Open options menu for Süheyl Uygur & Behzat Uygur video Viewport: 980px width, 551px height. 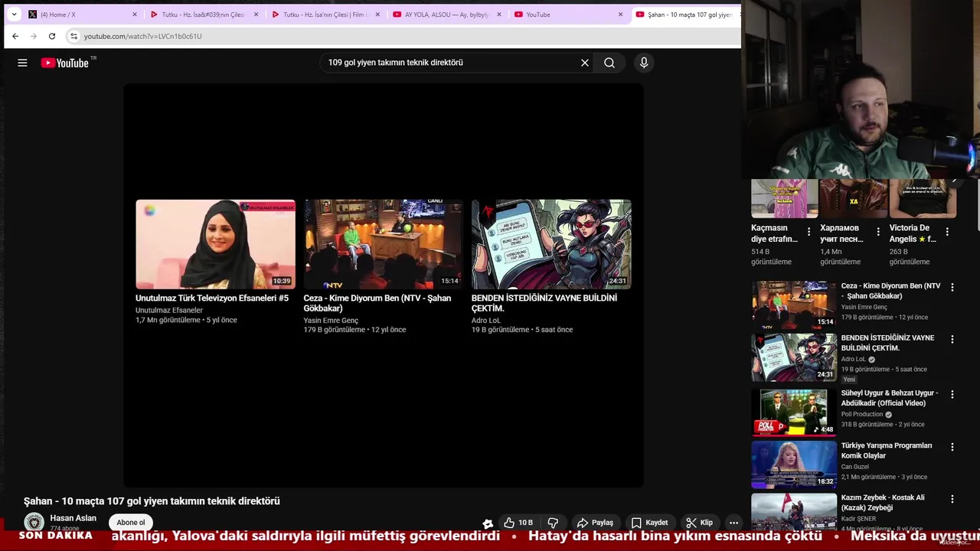[952, 395]
